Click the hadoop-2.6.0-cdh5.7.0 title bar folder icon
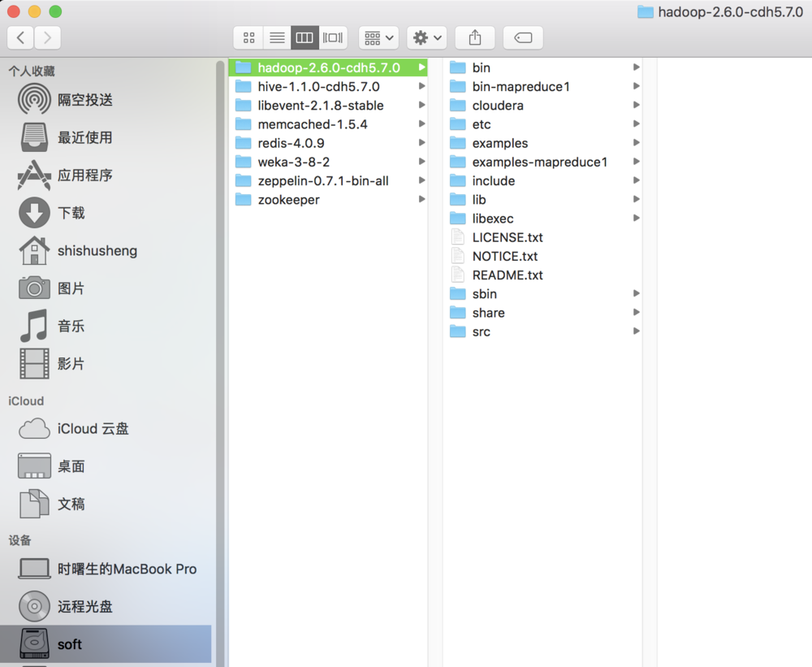The image size is (812, 667). tap(646, 12)
